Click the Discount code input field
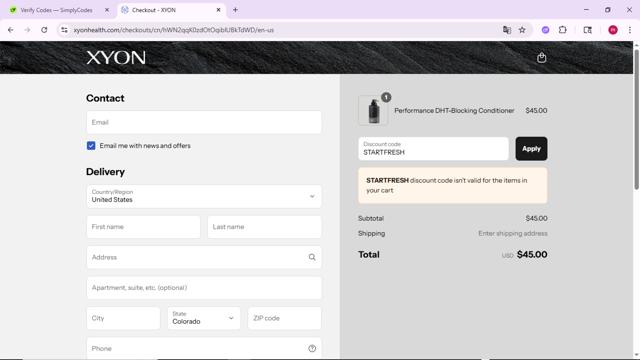Image resolution: width=640 pixels, height=360 pixels. pos(433,149)
